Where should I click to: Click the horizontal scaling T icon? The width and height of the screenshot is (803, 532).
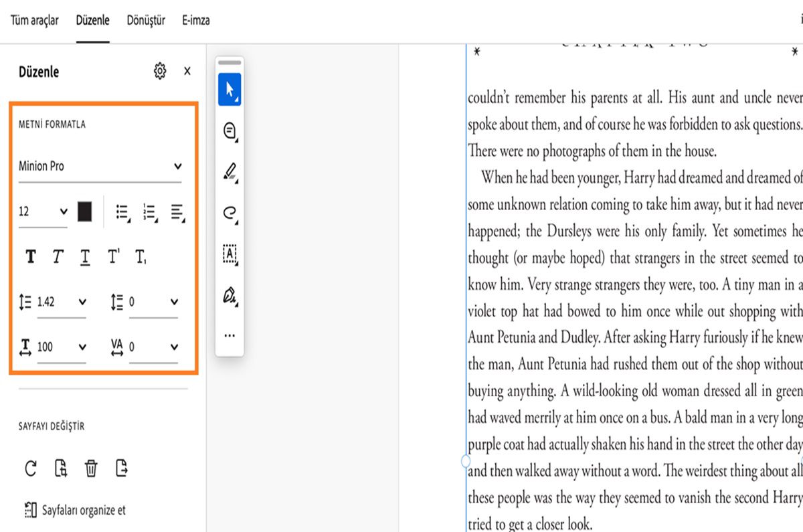point(25,347)
